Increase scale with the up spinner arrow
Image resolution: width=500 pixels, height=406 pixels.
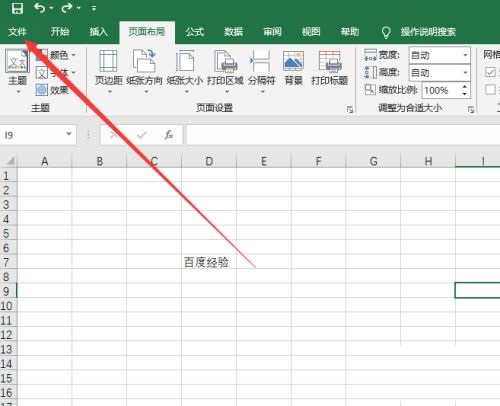click(465, 87)
